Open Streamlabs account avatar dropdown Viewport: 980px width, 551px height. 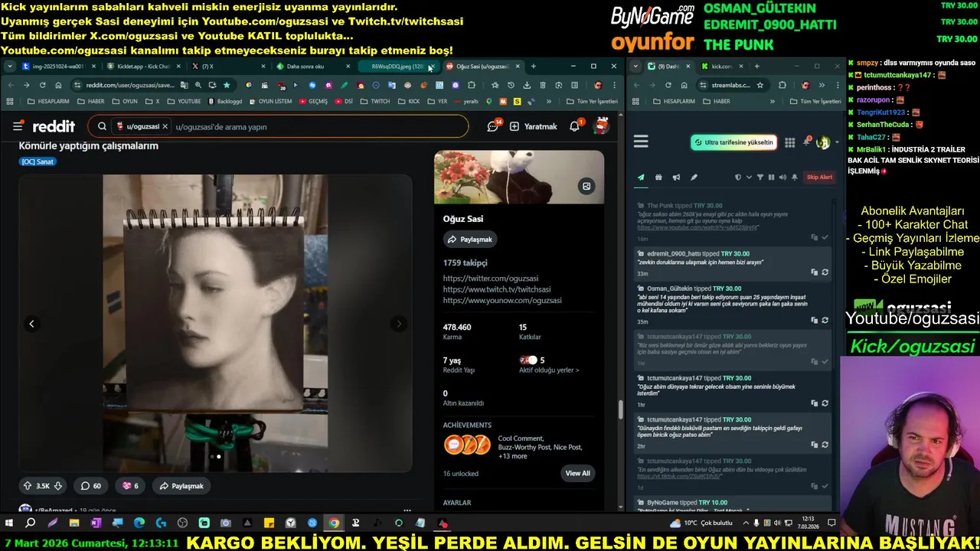(826, 142)
